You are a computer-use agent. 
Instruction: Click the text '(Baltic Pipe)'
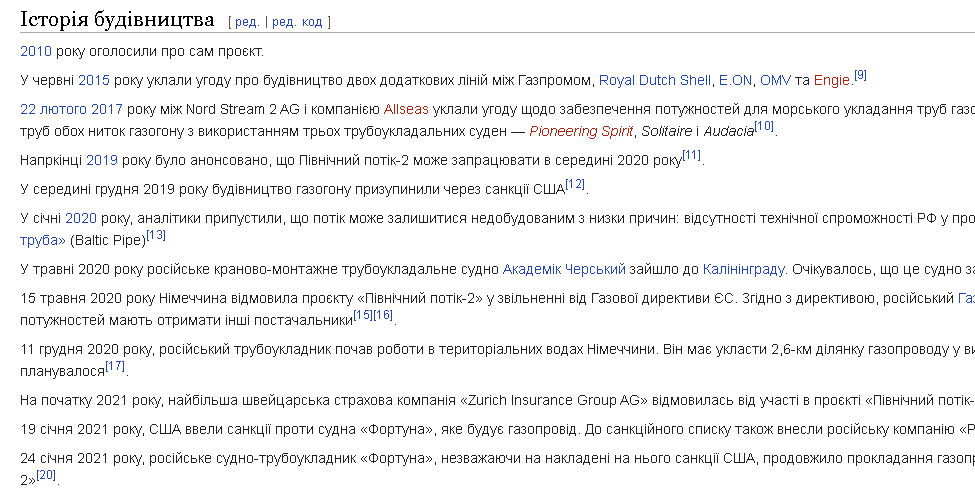pyautogui.click(x=107, y=241)
